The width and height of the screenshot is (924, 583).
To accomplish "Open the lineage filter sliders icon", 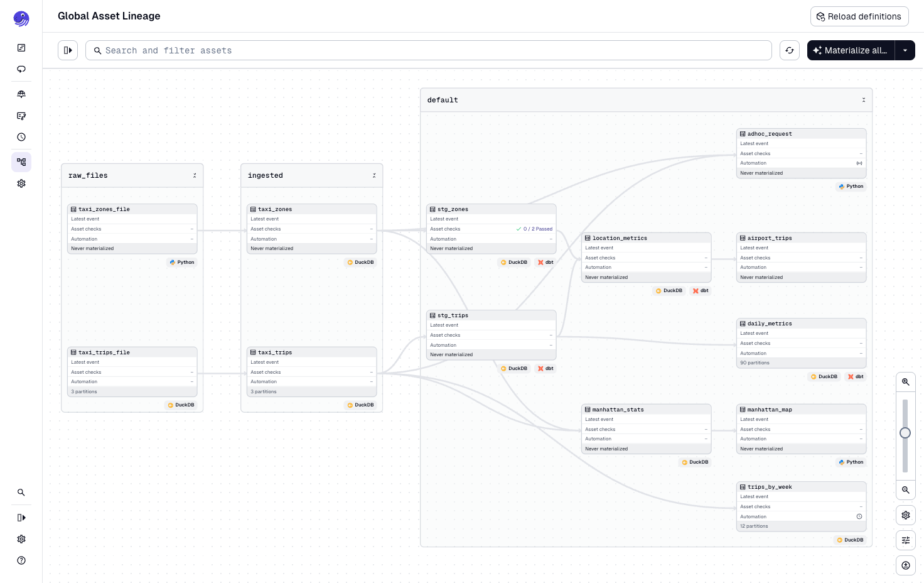I will (x=905, y=540).
